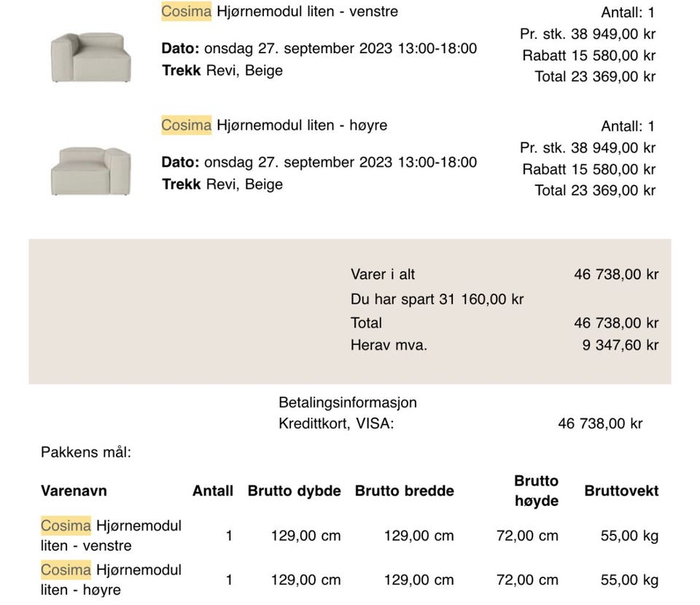This screenshot has height=605, width=700.
Task: Select the delivery date of venstre module
Action: 319,48
